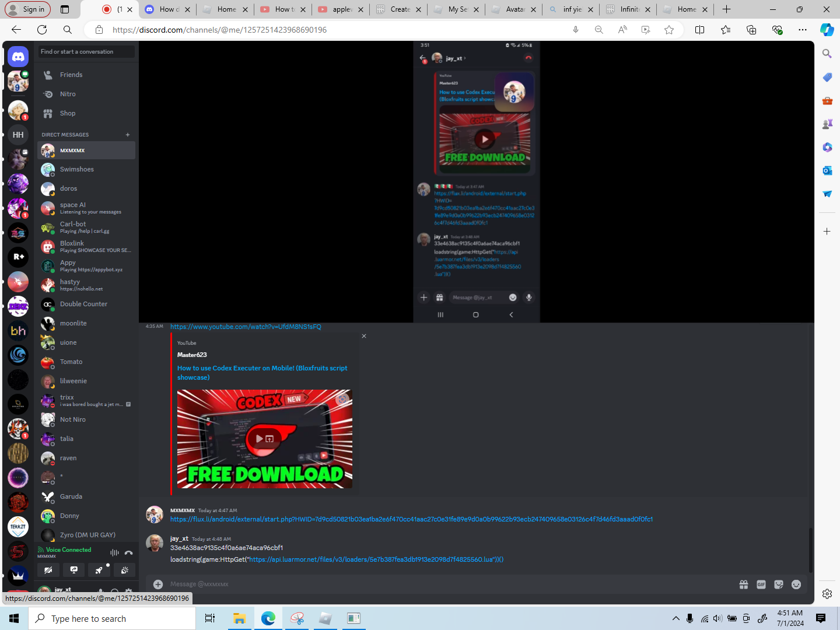Open the Windows Start menu
This screenshot has width=840, height=630.
click(14, 618)
